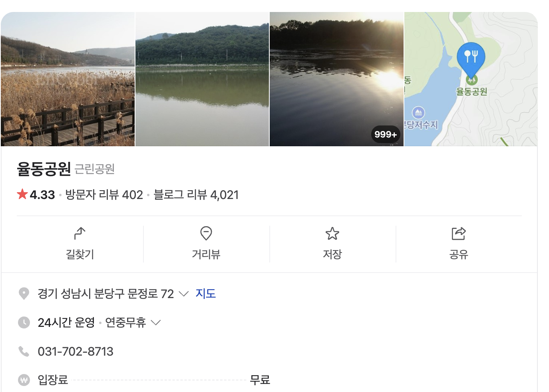Click the clock icon next to operating hours

pos(24,322)
